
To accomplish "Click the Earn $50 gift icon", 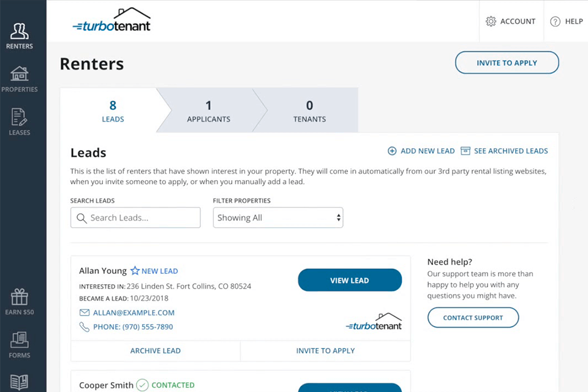I will pos(20,298).
